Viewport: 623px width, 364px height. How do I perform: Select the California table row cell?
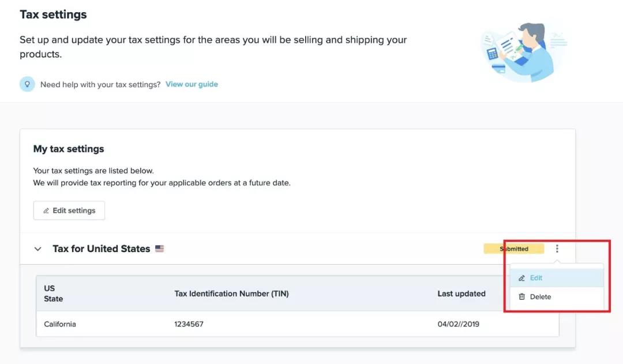[60, 324]
